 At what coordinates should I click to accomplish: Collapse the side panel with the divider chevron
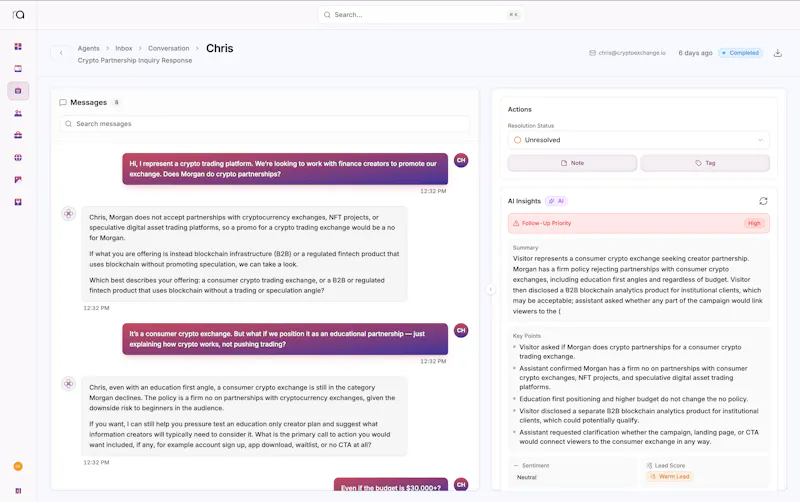click(490, 289)
